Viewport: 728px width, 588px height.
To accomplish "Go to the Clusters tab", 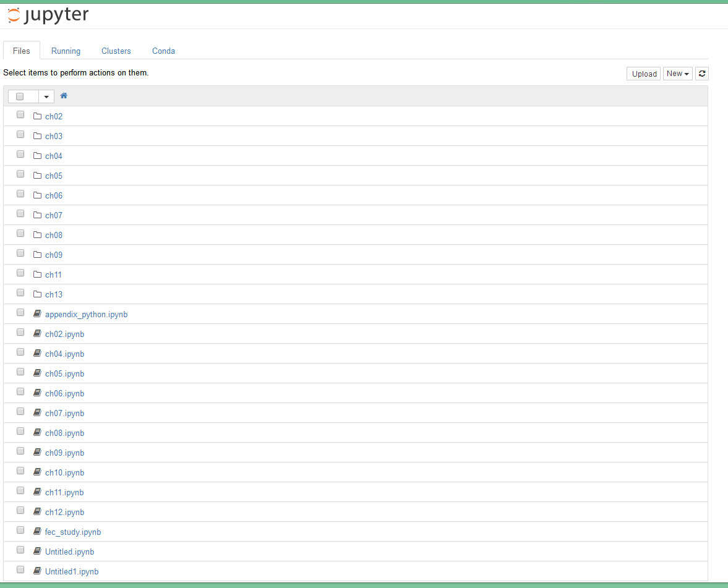I will point(116,51).
